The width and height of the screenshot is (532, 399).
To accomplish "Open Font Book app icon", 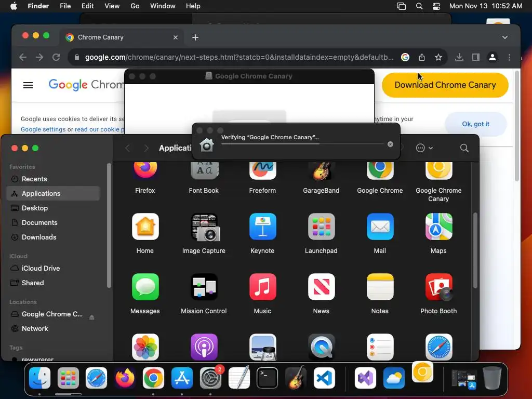I will point(204,170).
